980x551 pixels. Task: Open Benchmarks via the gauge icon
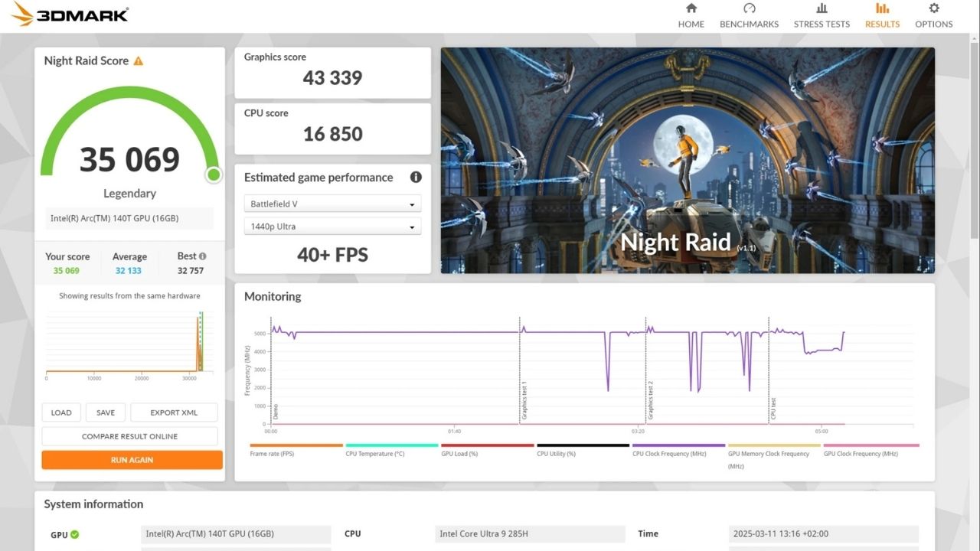point(749,8)
